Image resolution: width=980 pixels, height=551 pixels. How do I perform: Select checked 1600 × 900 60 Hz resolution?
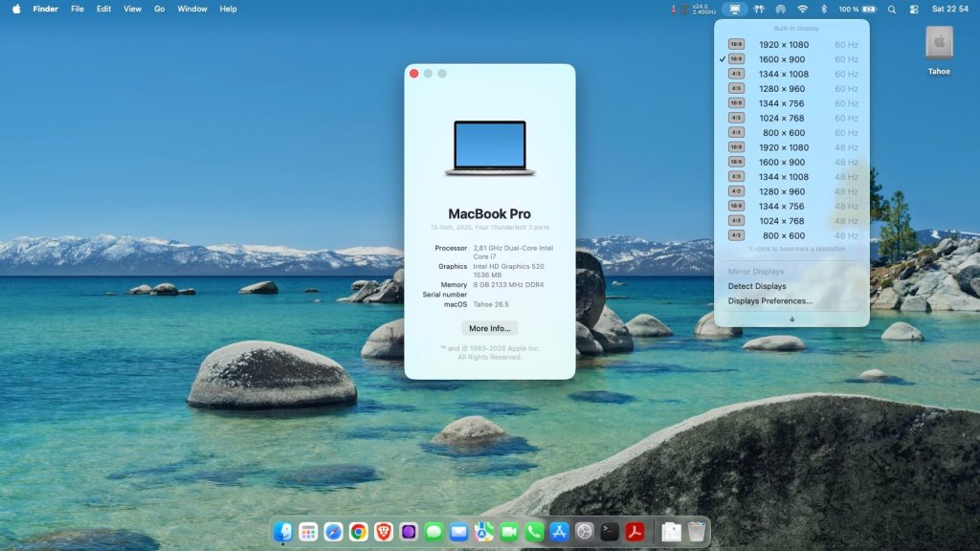(x=791, y=59)
